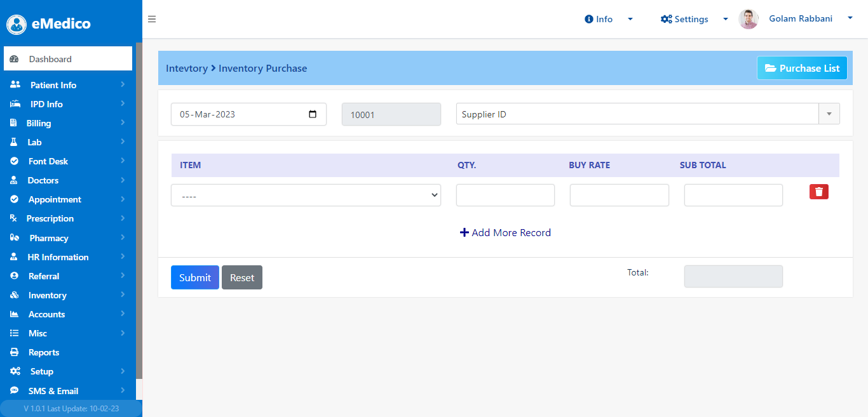The height and width of the screenshot is (417, 868).
Task: Click Golam Rabbani's profile avatar
Action: tap(749, 19)
